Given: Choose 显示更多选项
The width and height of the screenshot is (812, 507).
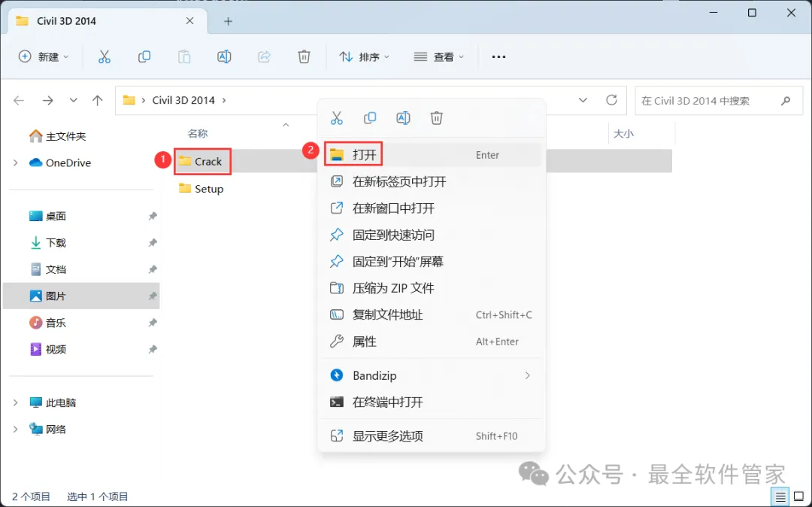Looking at the screenshot, I should click(432, 436).
